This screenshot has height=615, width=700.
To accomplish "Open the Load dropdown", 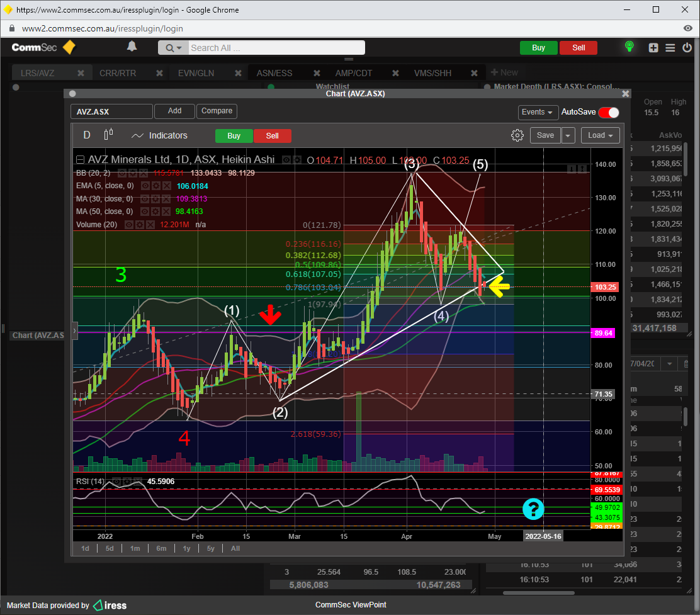I will coord(601,135).
